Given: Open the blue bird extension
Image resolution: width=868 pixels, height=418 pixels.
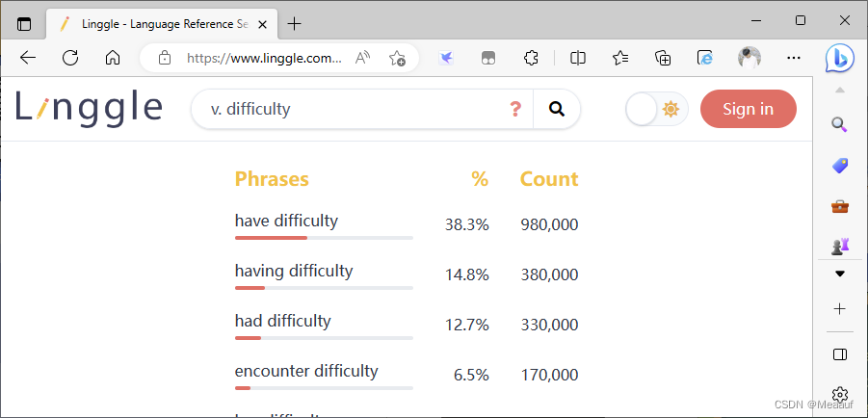Looking at the screenshot, I should [x=446, y=58].
